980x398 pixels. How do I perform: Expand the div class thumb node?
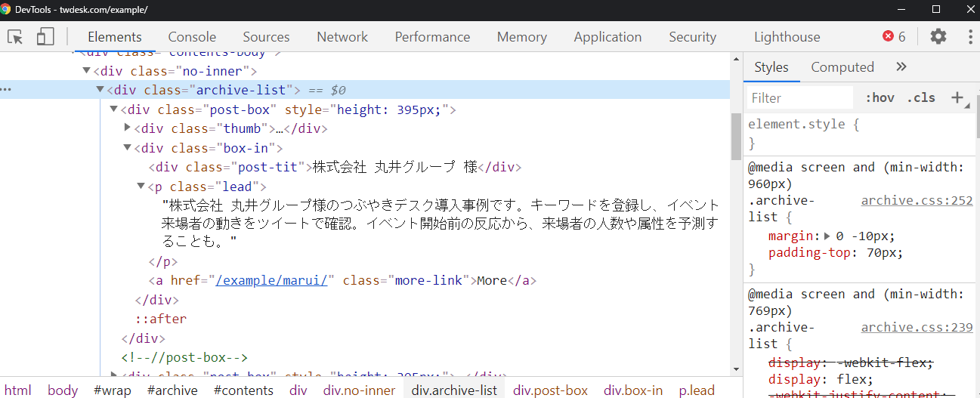pyautogui.click(x=128, y=128)
